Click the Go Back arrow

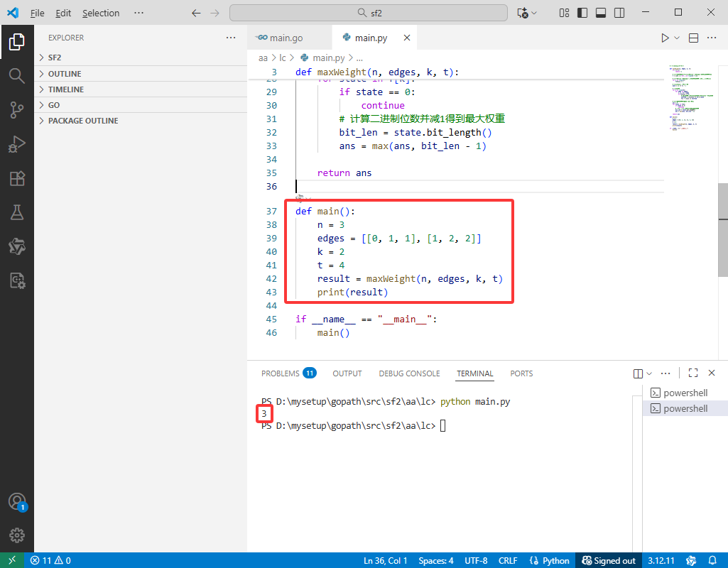coord(197,13)
